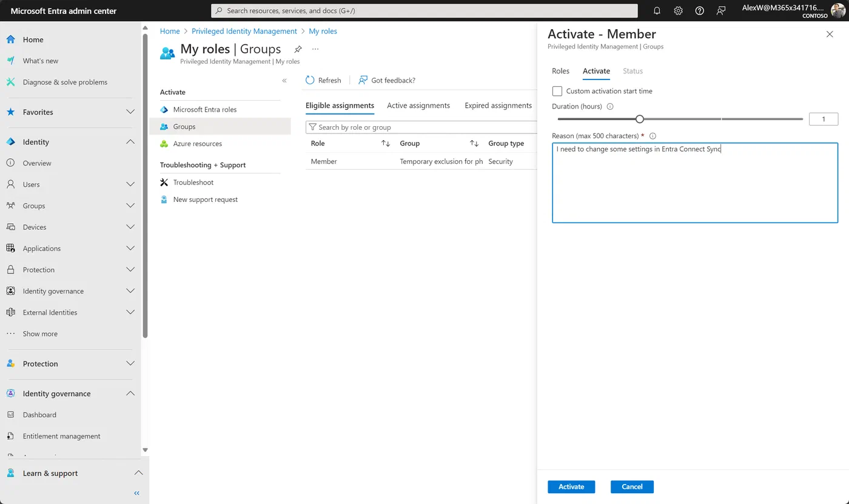Click the Duration hours number box
Screen dimensions: 849x504
pos(824,119)
